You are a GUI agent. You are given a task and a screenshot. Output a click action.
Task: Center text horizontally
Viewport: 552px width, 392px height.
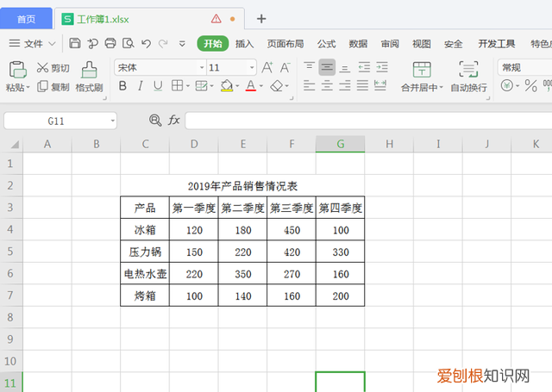click(327, 85)
